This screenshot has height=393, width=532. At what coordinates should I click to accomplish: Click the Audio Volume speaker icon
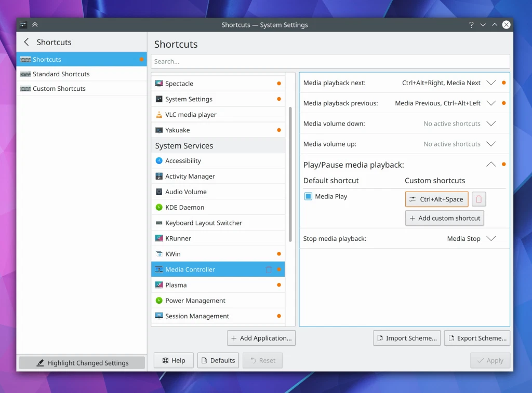(159, 192)
